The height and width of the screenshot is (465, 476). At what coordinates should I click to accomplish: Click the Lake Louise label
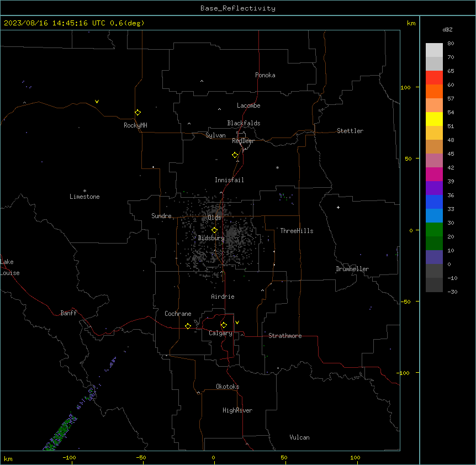click(9, 267)
